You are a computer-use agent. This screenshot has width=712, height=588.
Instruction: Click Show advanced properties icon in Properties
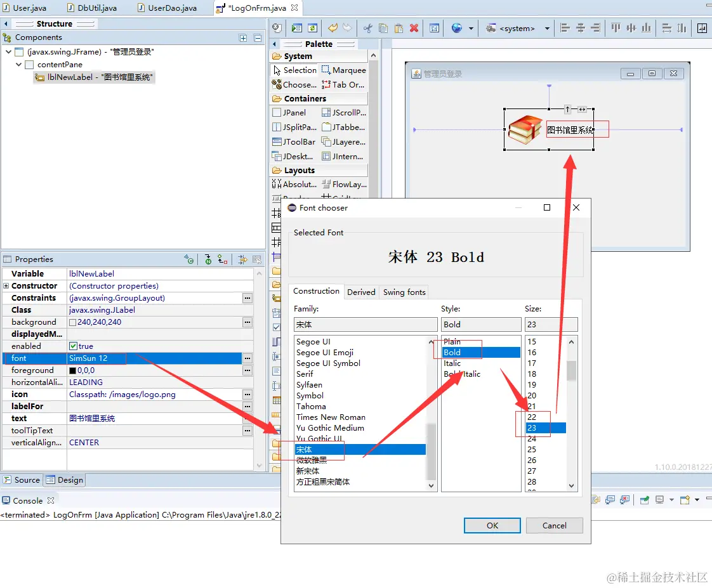pyautogui.click(x=243, y=259)
